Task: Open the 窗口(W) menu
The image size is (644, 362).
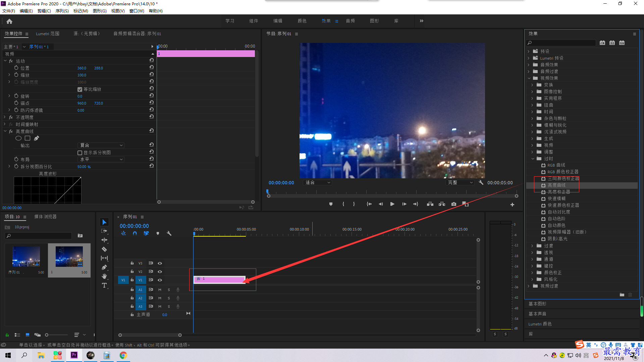Action: [x=137, y=11]
